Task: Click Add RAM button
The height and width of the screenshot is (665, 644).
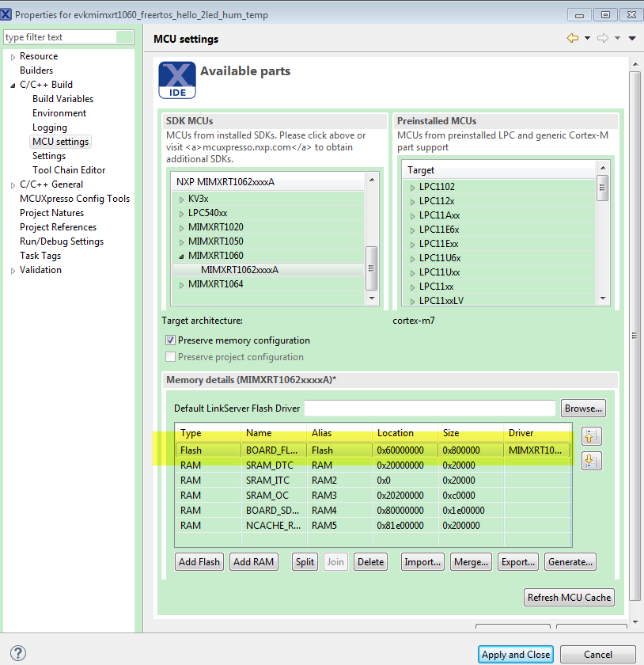Action: tap(253, 562)
